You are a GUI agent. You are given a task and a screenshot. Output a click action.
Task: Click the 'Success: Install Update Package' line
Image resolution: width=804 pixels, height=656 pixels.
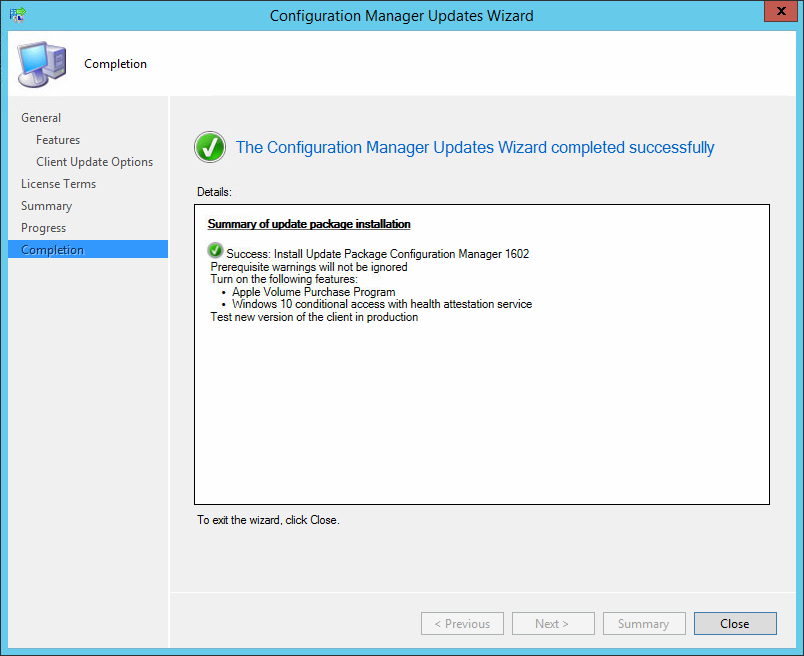378,254
